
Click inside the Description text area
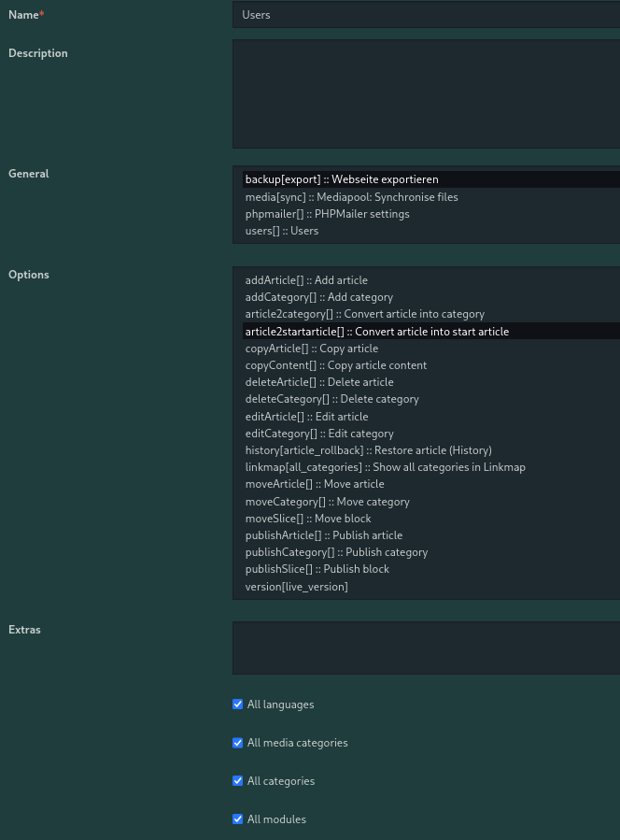pos(426,93)
